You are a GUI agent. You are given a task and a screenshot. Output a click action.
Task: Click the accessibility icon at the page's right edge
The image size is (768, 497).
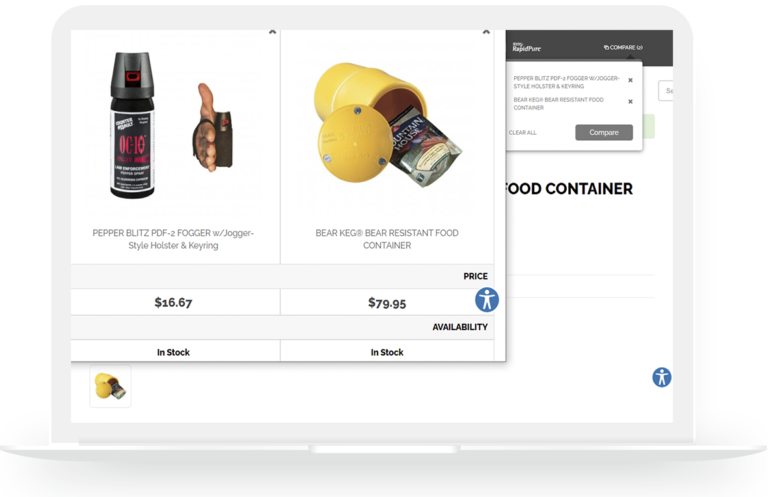(661, 377)
